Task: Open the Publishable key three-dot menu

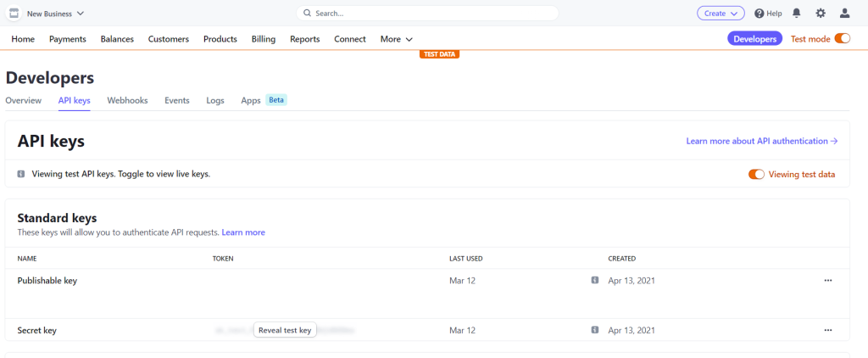Action: point(828,281)
